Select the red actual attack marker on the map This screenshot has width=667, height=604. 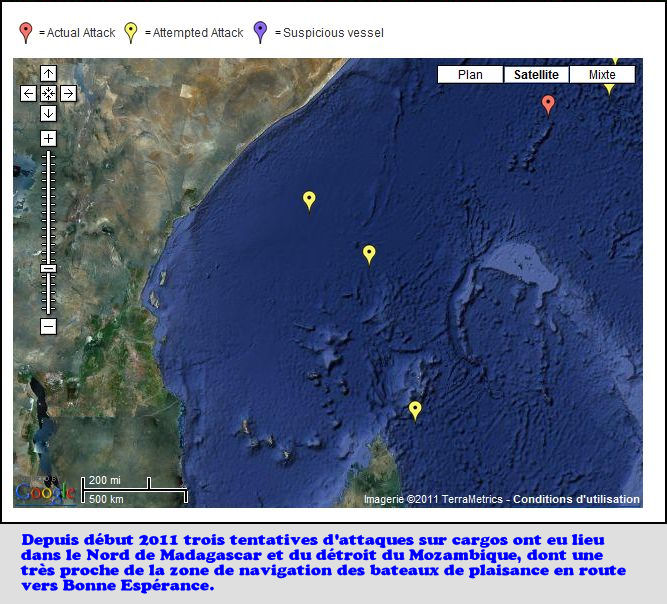click(x=548, y=105)
